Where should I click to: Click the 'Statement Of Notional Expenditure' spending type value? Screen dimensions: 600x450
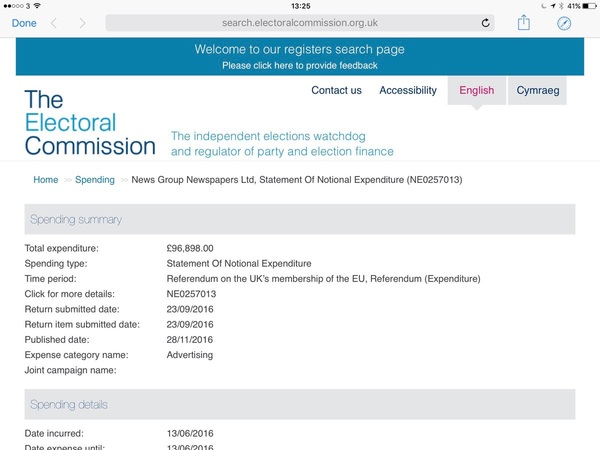239,264
